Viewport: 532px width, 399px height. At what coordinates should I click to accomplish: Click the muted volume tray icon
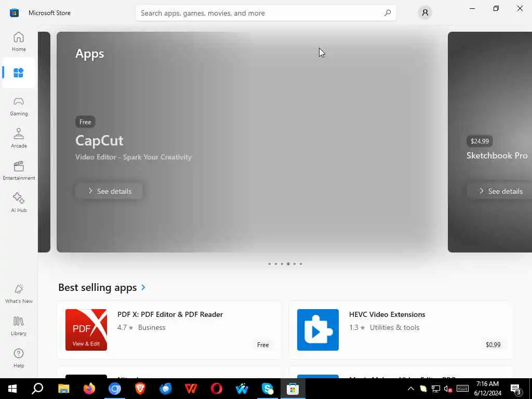448,389
